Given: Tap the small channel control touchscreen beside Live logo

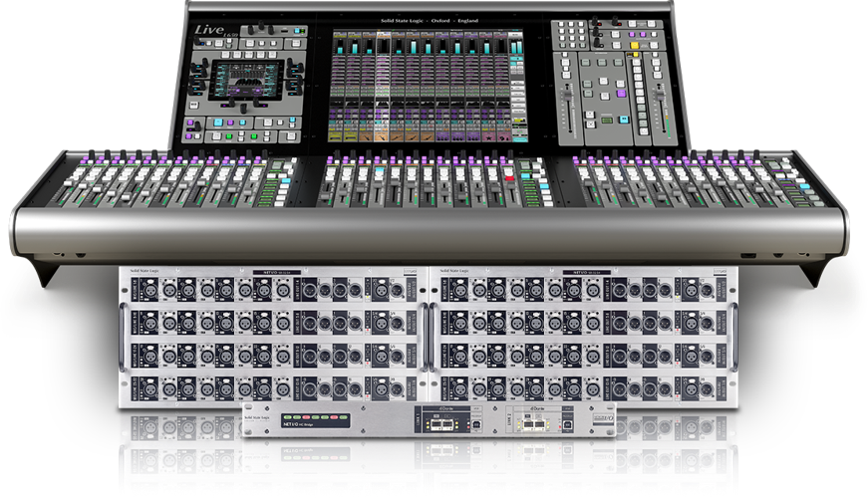Looking at the screenshot, I should tap(247, 79).
